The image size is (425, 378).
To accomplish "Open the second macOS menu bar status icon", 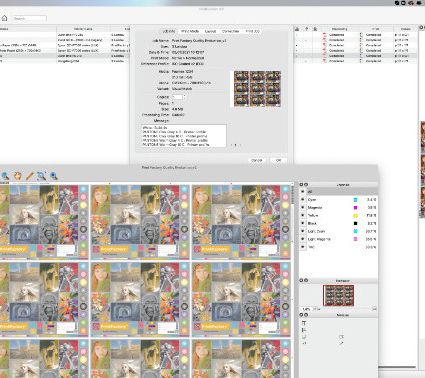I will 403,3.
